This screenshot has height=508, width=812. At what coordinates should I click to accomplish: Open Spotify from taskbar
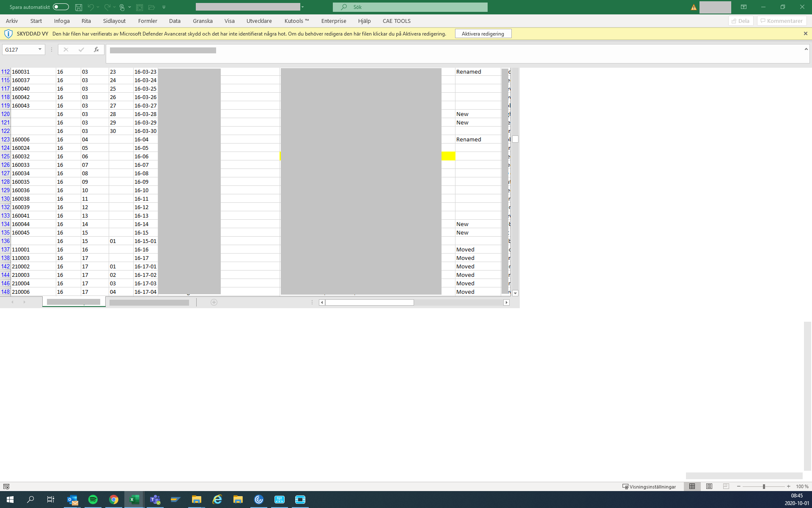pyautogui.click(x=93, y=500)
